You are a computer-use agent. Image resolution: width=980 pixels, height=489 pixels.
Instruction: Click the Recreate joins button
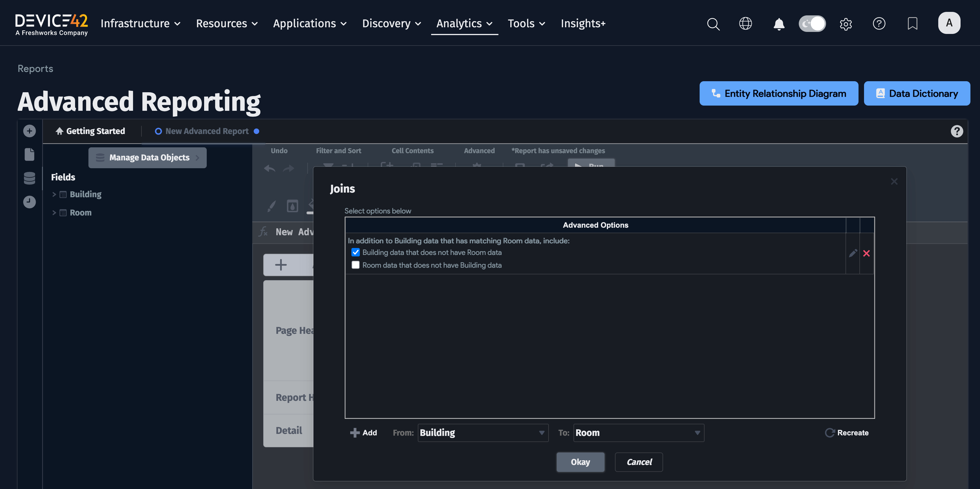tap(847, 433)
